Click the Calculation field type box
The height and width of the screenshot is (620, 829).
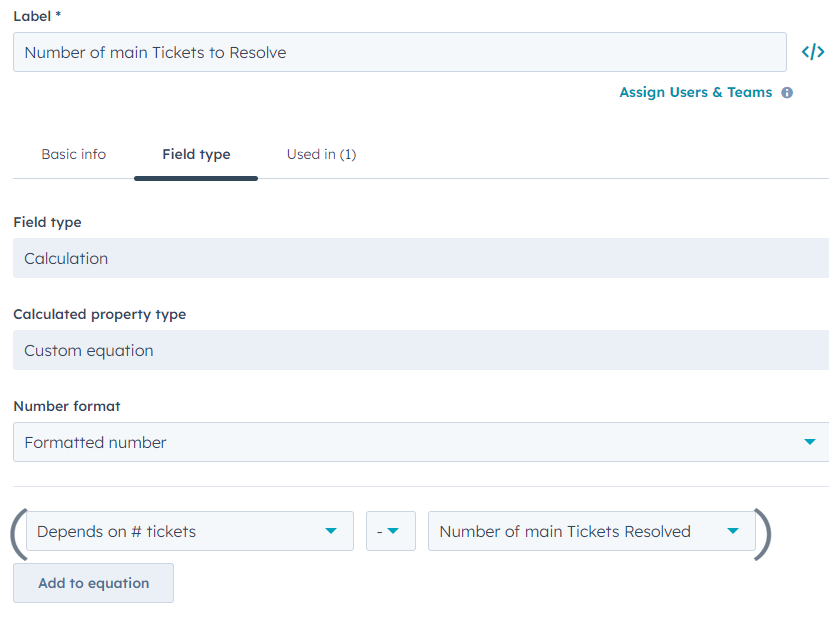click(x=420, y=258)
